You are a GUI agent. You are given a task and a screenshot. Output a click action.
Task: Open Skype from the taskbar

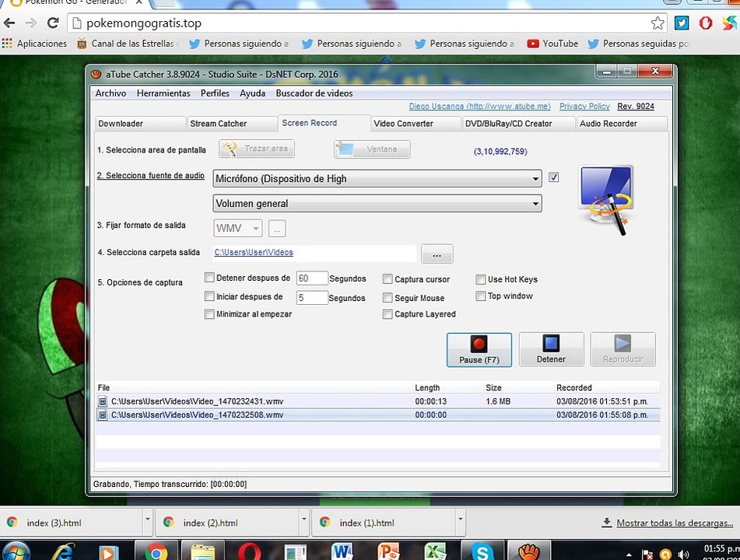click(482, 551)
